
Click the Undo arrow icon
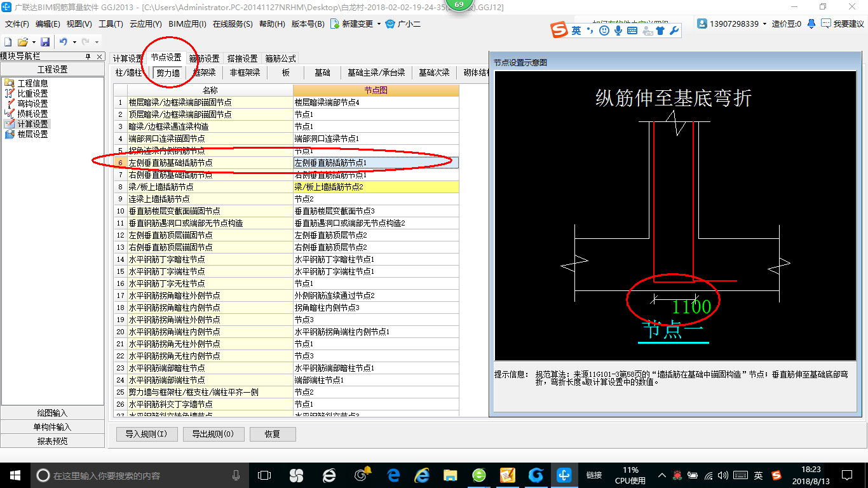click(x=64, y=42)
